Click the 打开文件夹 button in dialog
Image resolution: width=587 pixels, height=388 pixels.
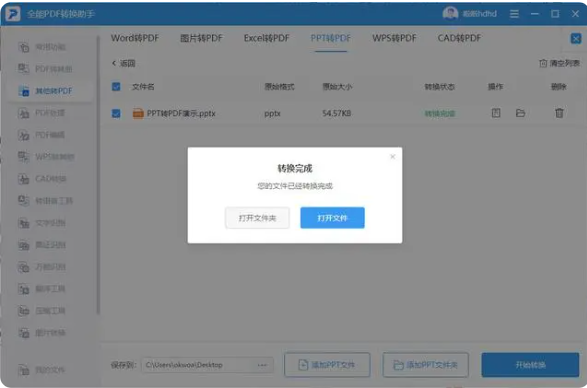click(x=257, y=218)
